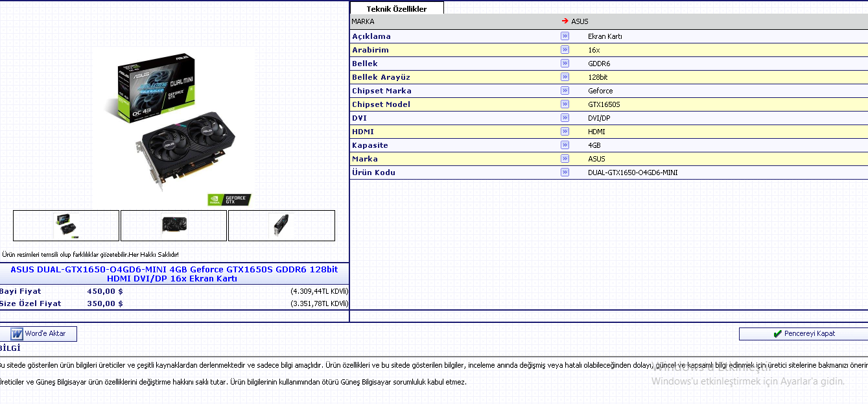Select the third thumbnail showing card side
Screen dimensions: 868x404
(281, 226)
